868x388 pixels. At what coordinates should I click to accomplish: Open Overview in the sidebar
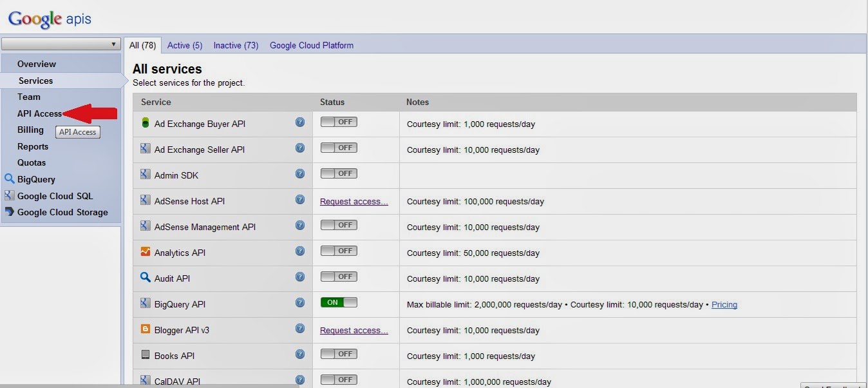[x=37, y=64]
